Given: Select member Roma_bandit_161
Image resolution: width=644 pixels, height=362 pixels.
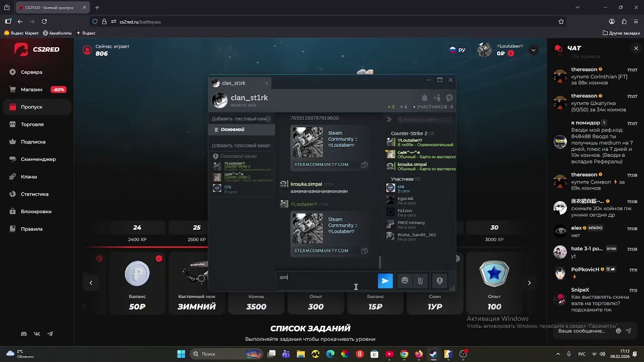Looking at the screenshot, I should click(420, 236).
